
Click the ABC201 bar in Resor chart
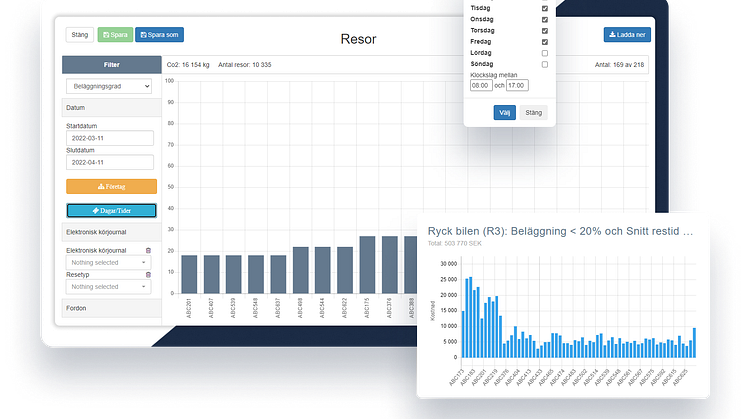tap(189, 274)
